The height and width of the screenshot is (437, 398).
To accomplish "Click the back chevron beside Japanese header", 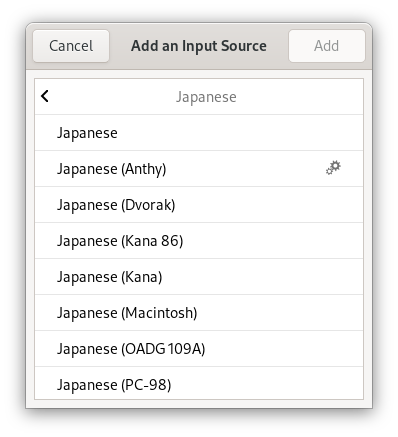I will (45, 96).
